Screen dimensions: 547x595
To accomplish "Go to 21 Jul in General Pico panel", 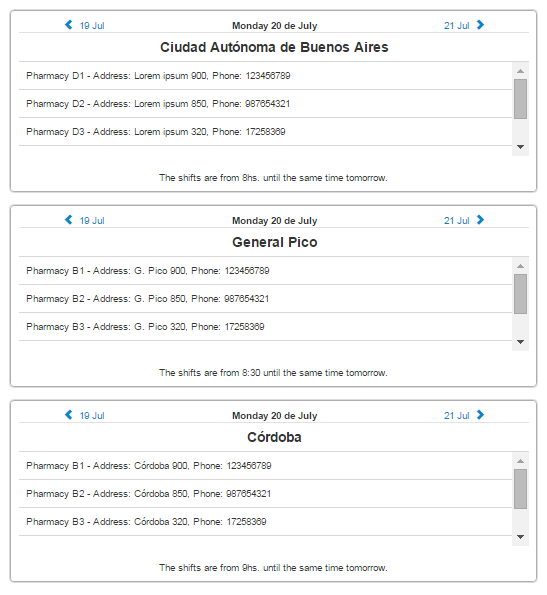I will coord(457,221).
